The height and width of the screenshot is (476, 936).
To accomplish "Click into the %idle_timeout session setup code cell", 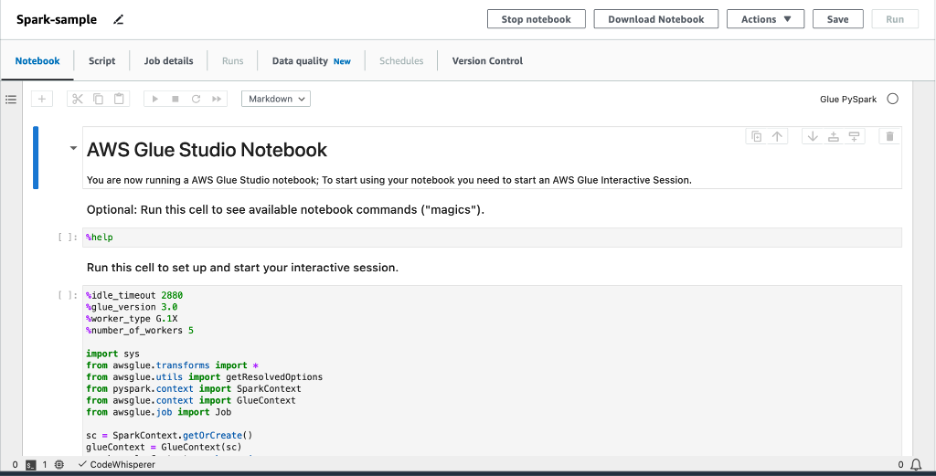I will pos(492,370).
